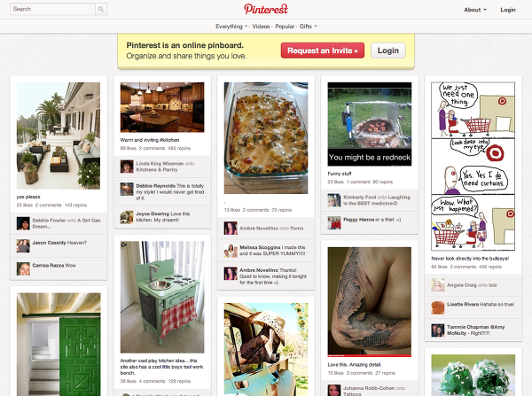
Task: Expand the Everything category dropdown
Action: [231, 27]
